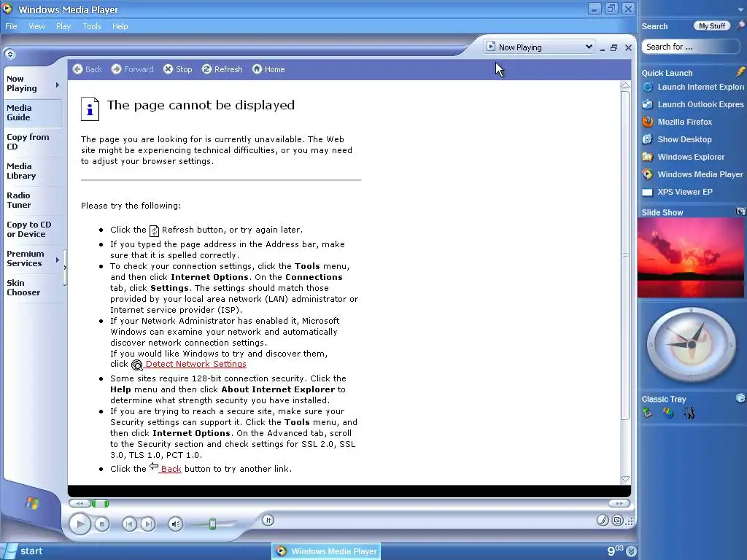This screenshot has height=560, width=747.
Task: Click the analog clock widget
Action: [x=692, y=344]
